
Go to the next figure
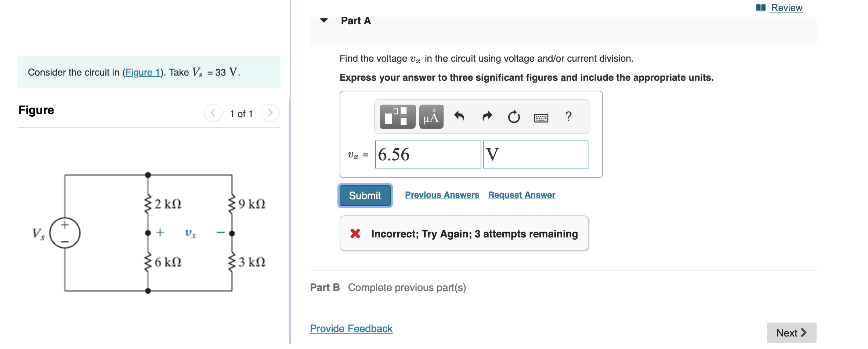pos(270,113)
